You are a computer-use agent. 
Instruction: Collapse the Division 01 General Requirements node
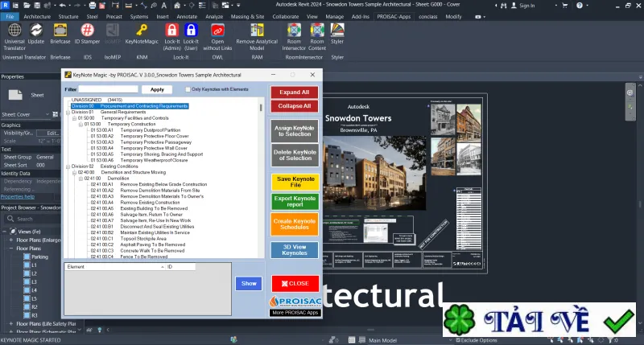click(68, 112)
